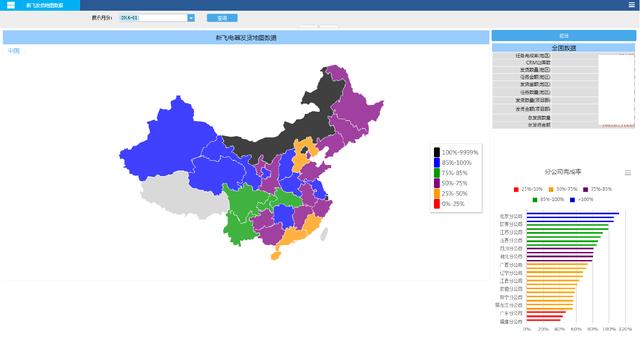Viewport: 640px width, 361px height.
Task: Toggle the green 85%-100% series in chart legend
Action: click(548, 200)
